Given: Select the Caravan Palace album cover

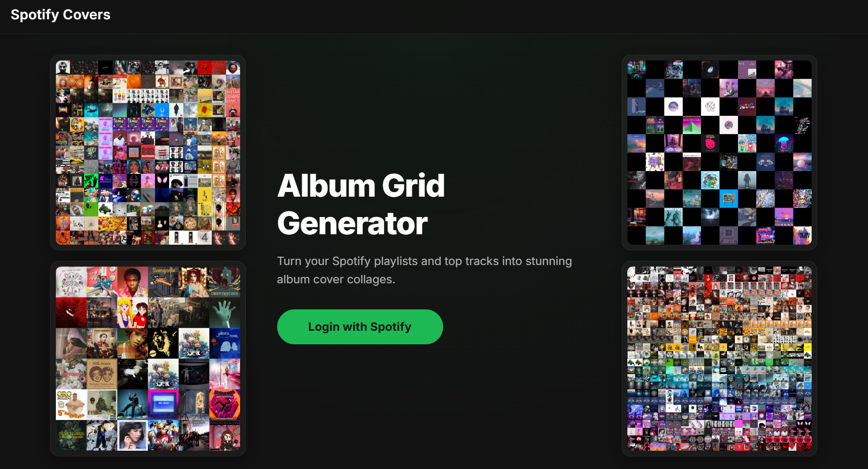Looking at the screenshot, I should click(224, 282).
